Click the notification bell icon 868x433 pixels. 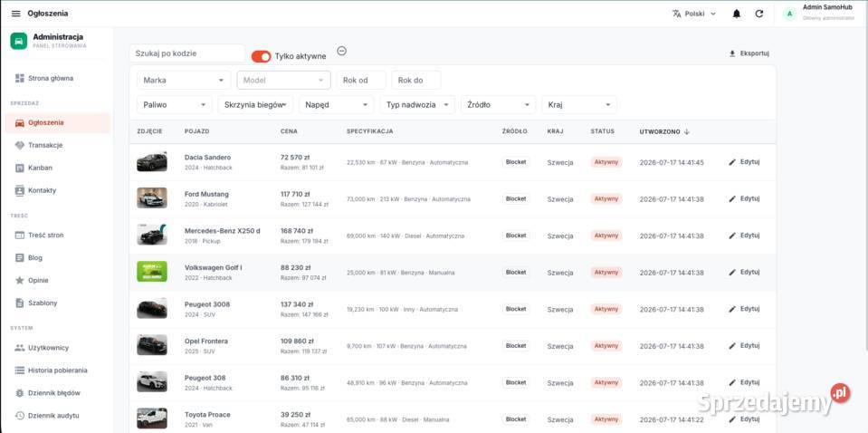coord(736,14)
